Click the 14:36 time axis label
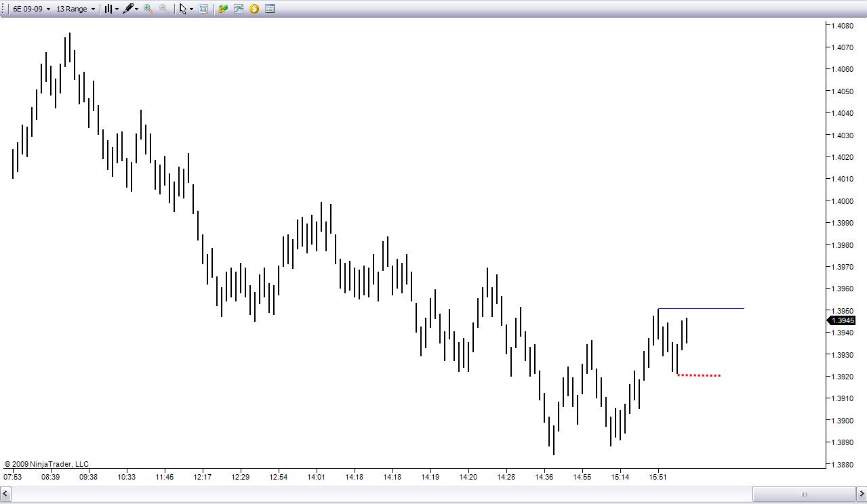This screenshot has height=504, width=867. coord(544,477)
